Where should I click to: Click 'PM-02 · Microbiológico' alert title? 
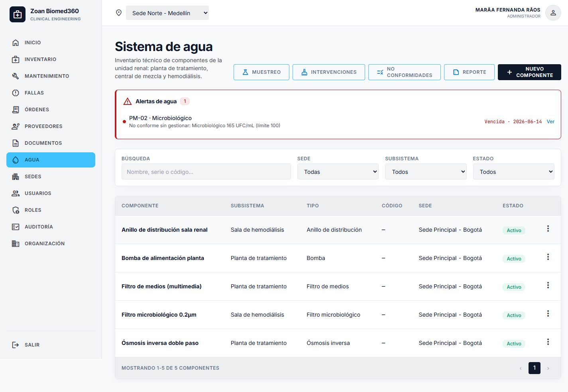tap(160, 118)
